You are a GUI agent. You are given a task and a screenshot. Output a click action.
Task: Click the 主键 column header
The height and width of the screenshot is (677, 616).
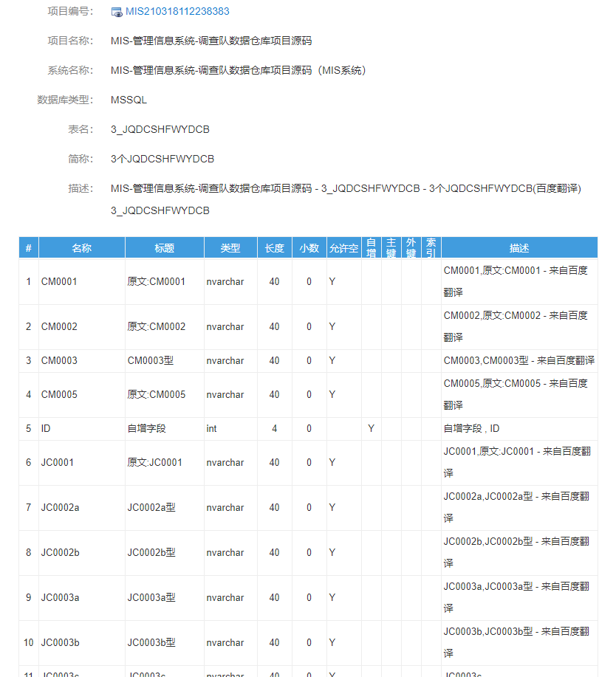(x=391, y=248)
